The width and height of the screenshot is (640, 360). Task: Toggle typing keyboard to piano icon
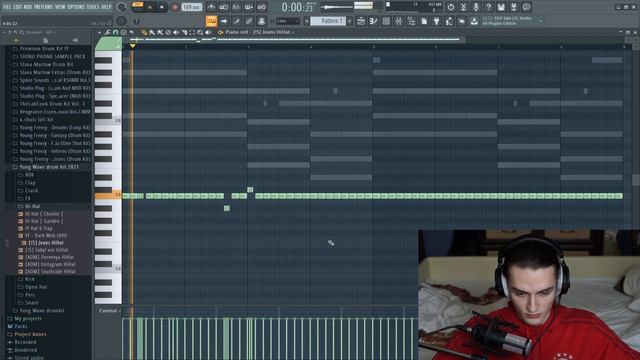[x=211, y=21]
